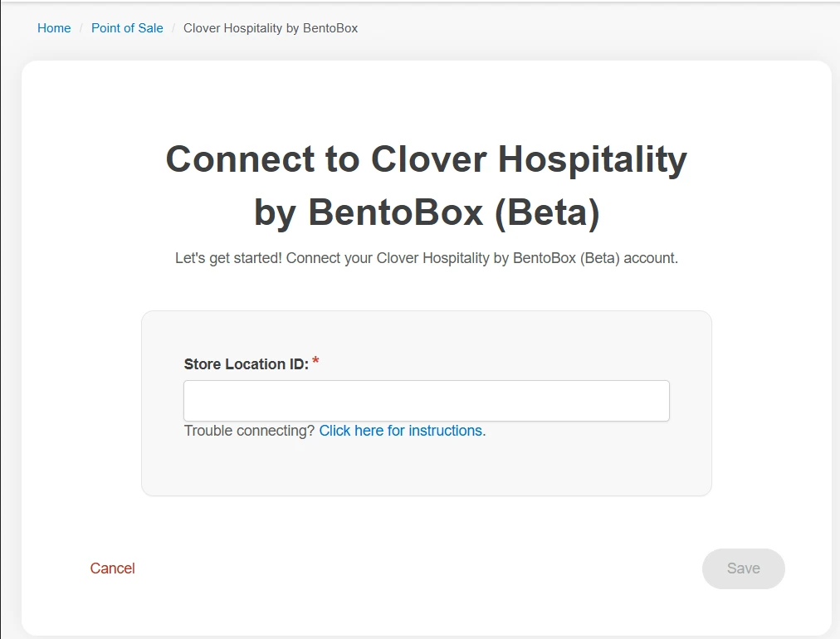Click the 'Trouble connecting?' text

click(x=249, y=431)
